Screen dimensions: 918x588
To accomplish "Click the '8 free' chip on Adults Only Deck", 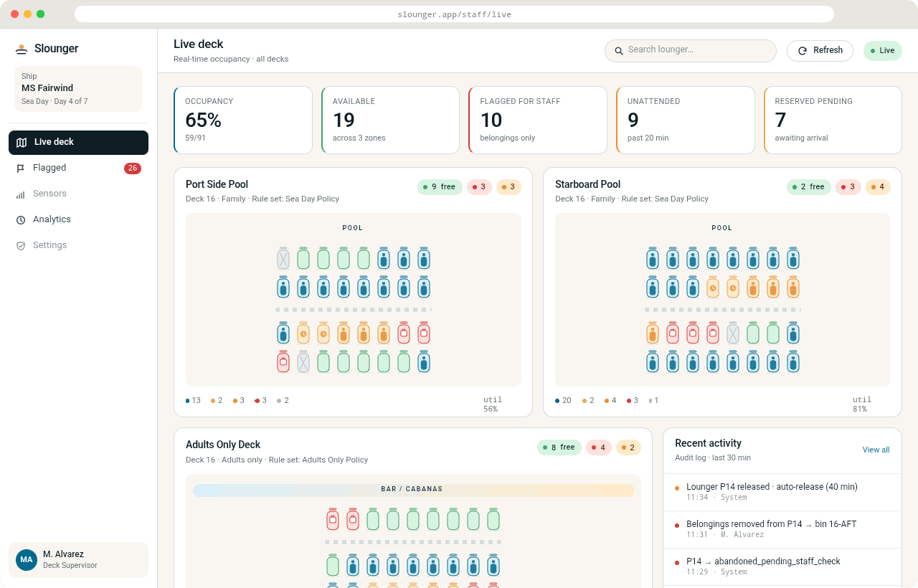I will click(x=559, y=447).
